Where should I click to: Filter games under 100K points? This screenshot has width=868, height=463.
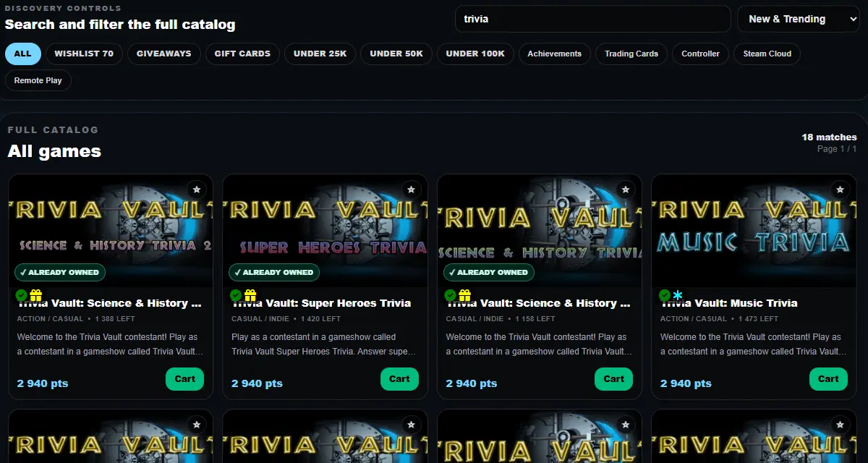pyautogui.click(x=475, y=54)
